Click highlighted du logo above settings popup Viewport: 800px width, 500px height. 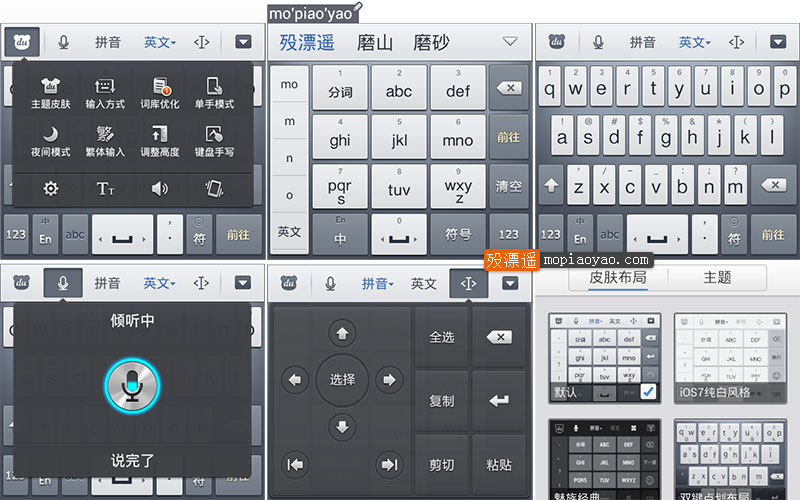[22, 42]
